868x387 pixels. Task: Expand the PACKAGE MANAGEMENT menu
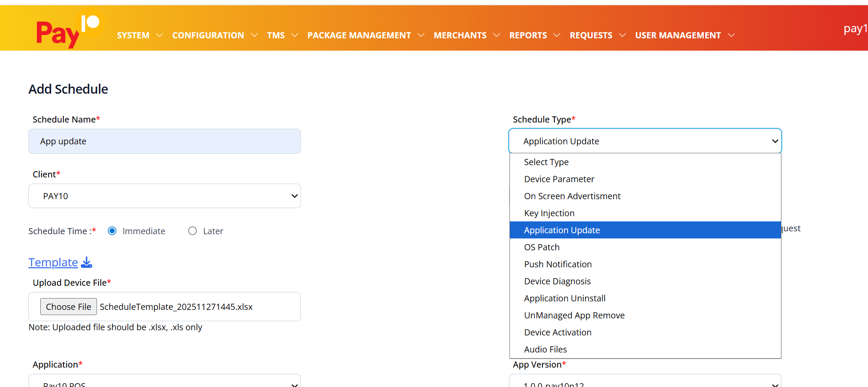[365, 35]
